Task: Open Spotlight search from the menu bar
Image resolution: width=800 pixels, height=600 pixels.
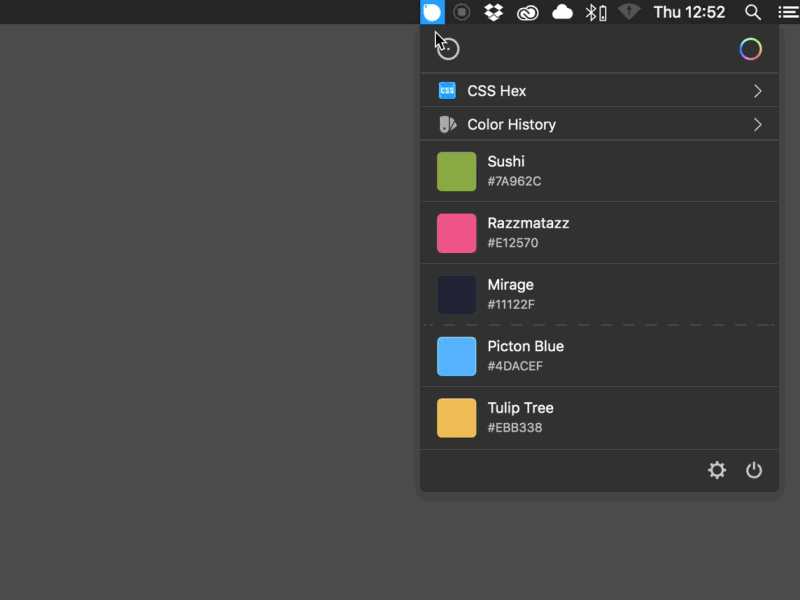Action: (x=753, y=12)
